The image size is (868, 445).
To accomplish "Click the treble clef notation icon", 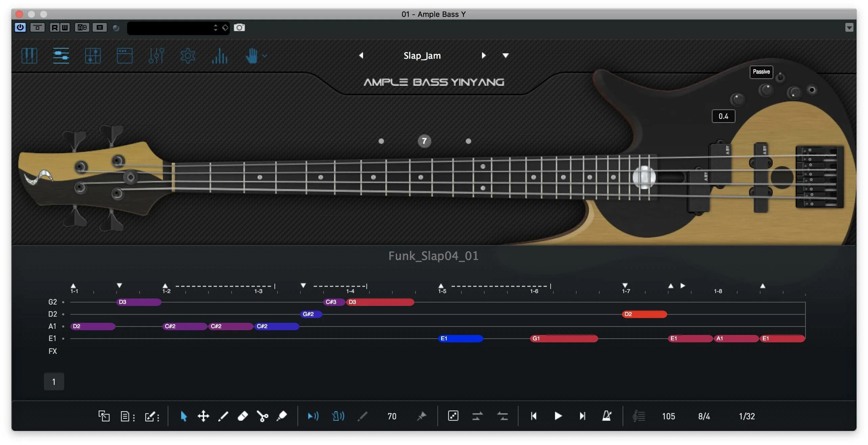I will point(638,416).
